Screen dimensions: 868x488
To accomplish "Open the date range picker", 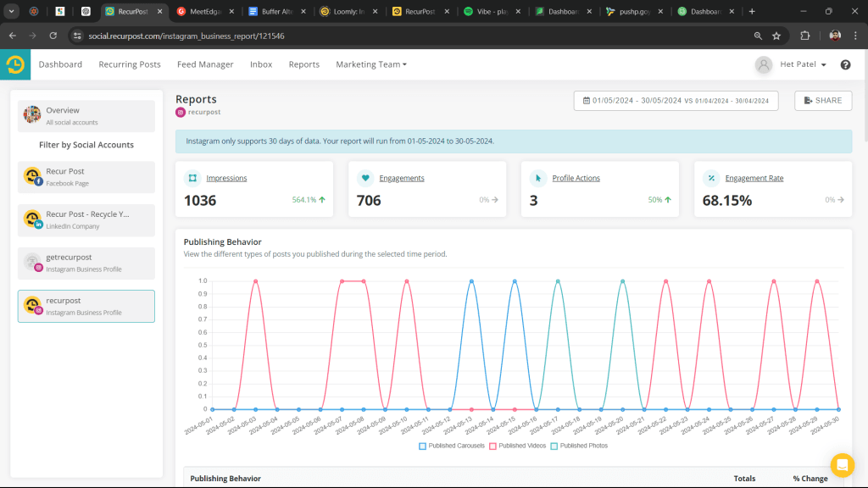I will click(676, 100).
